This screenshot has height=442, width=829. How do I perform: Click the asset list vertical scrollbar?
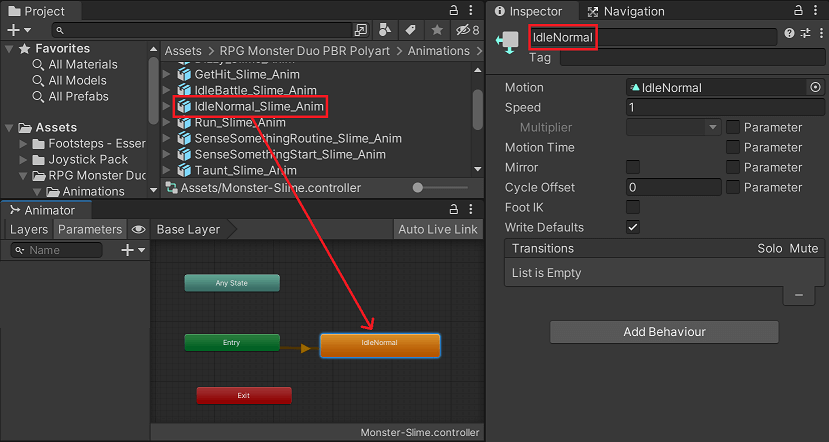[477, 109]
